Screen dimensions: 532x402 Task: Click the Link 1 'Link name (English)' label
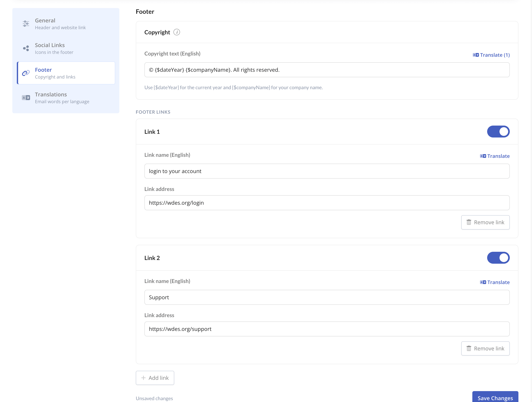pos(167,155)
